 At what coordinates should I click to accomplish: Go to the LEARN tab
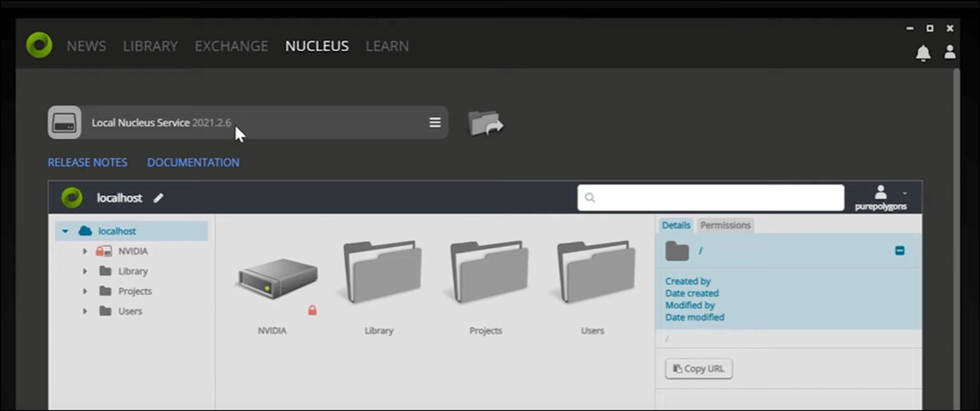click(387, 46)
